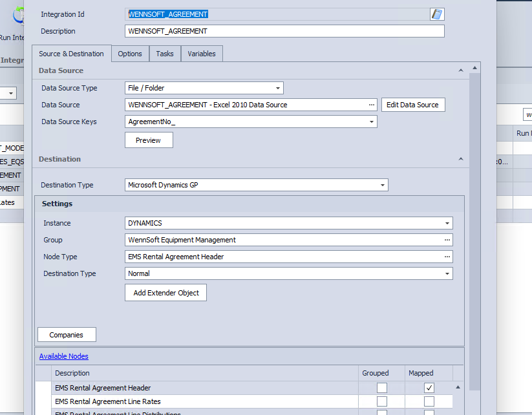Click the Add Extender Object button
The image size is (532, 415).
pos(165,293)
